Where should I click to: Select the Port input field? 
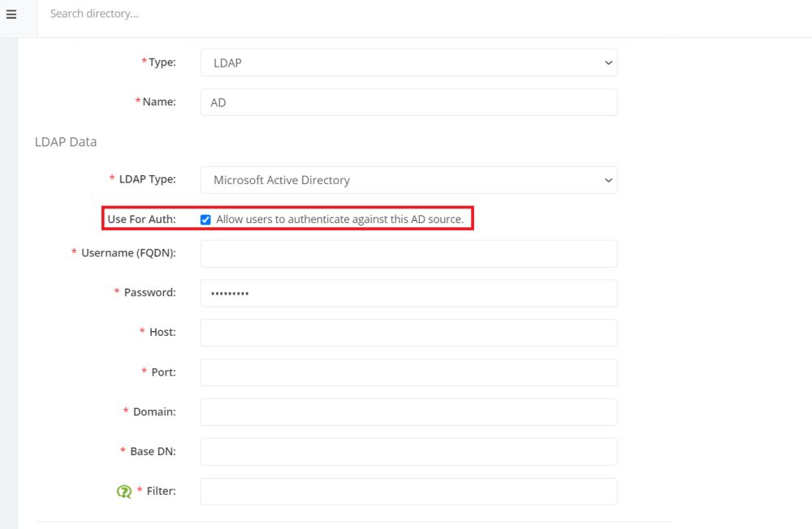408,372
